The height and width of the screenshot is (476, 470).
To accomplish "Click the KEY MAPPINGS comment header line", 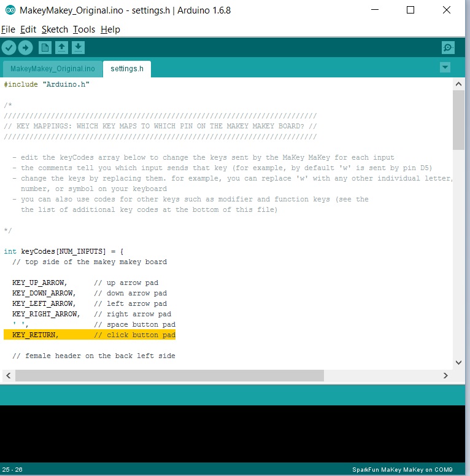I will [x=160, y=126].
